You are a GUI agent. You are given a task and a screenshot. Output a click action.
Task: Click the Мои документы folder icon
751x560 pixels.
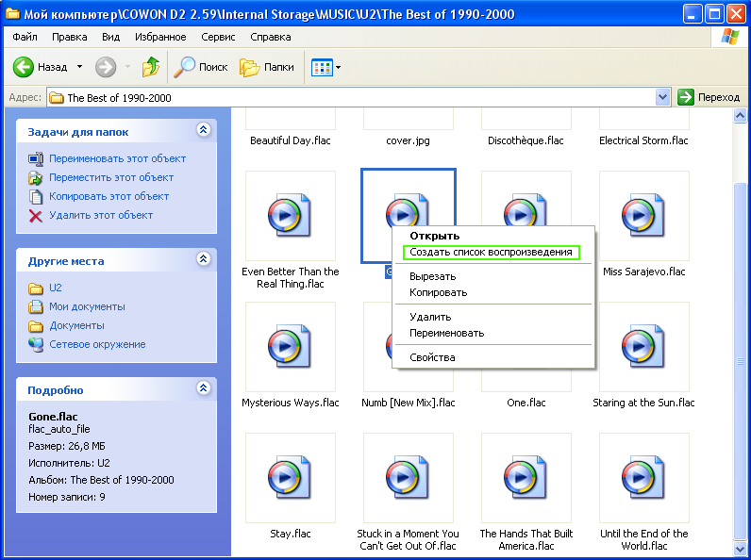tap(36, 306)
